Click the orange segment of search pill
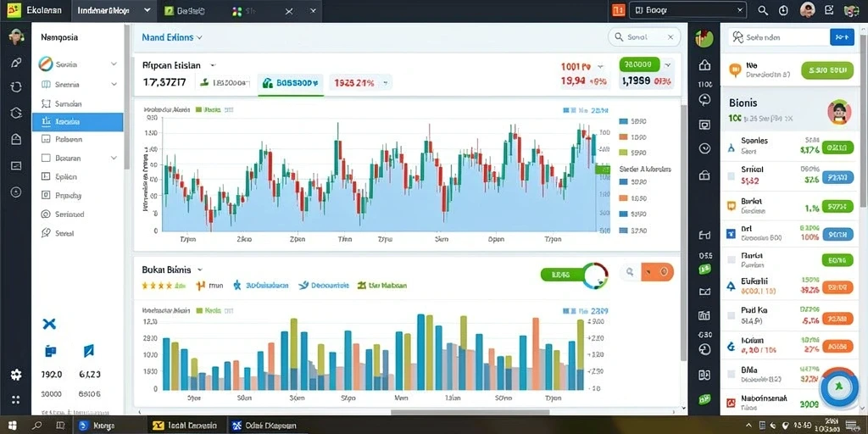 [657, 272]
